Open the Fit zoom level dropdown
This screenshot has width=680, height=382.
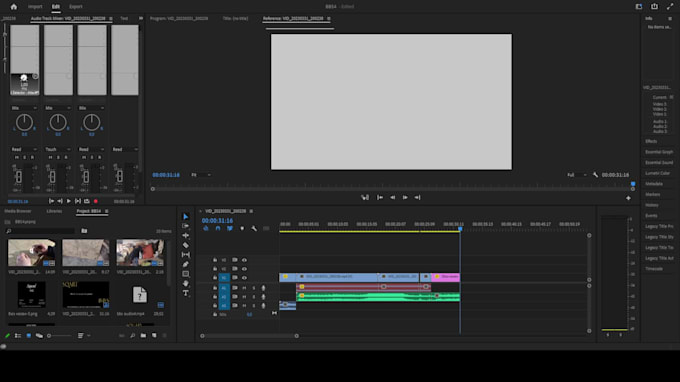pyautogui.click(x=201, y=175)
